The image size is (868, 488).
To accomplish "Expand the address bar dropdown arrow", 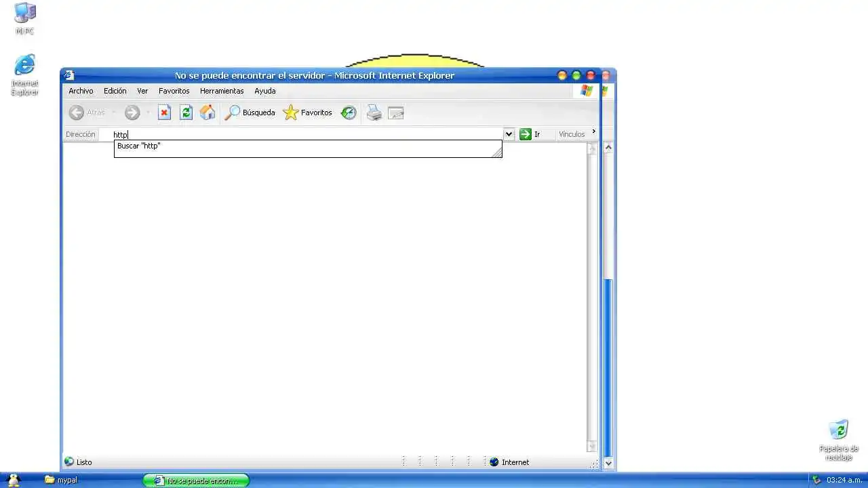I will tap(509, 134).
